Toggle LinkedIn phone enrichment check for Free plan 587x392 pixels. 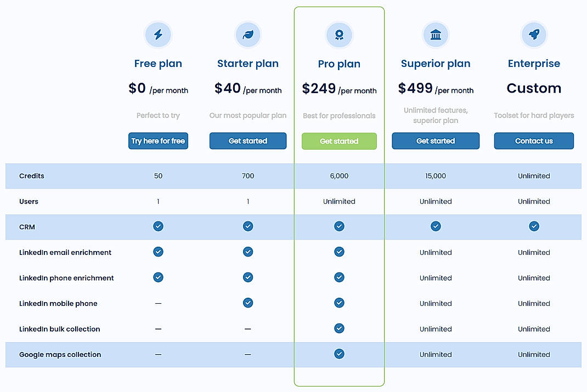[158, 277]
